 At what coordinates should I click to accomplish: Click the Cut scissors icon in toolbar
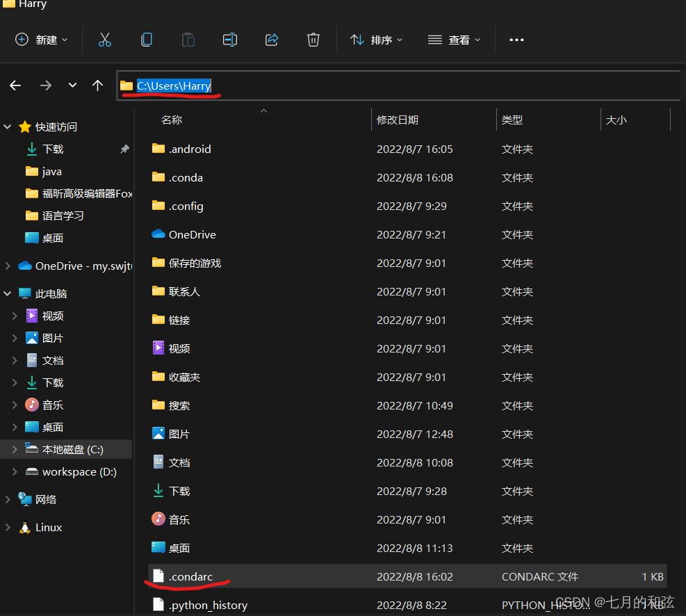(105, 40)
